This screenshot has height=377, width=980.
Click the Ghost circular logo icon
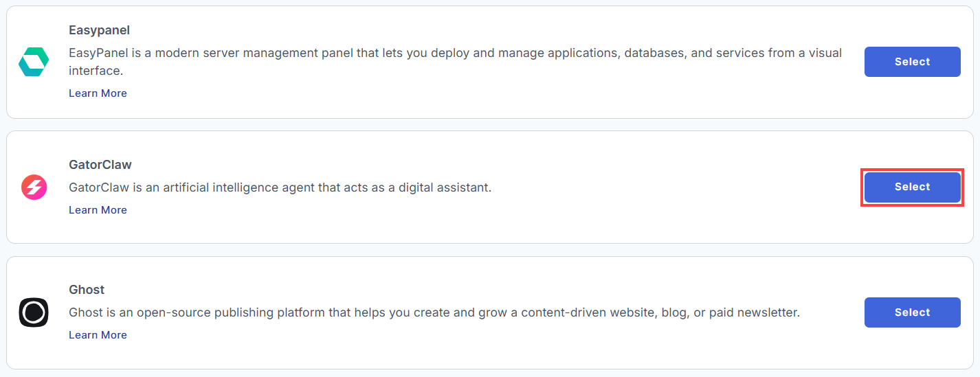click(34, 312)
